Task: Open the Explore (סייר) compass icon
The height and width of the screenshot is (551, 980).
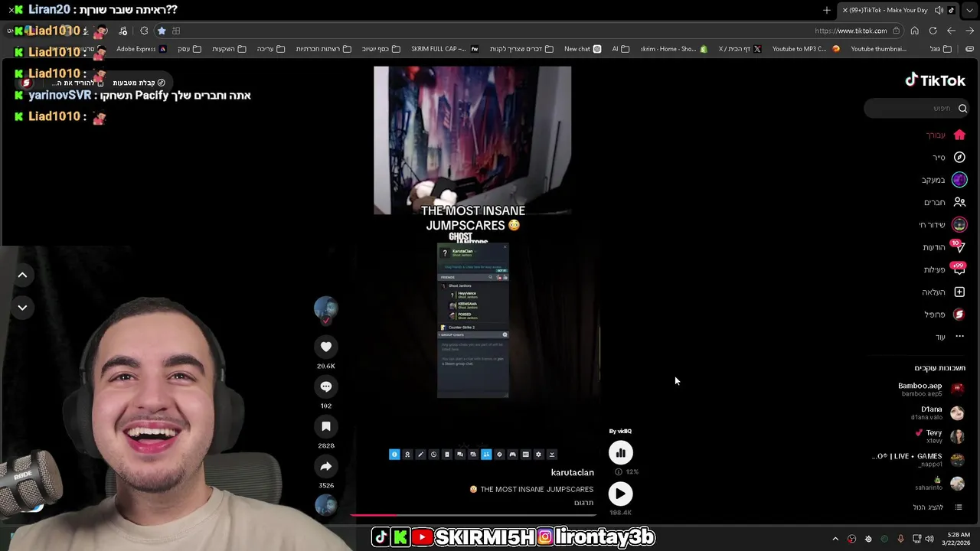Action: tap(959, 157)
